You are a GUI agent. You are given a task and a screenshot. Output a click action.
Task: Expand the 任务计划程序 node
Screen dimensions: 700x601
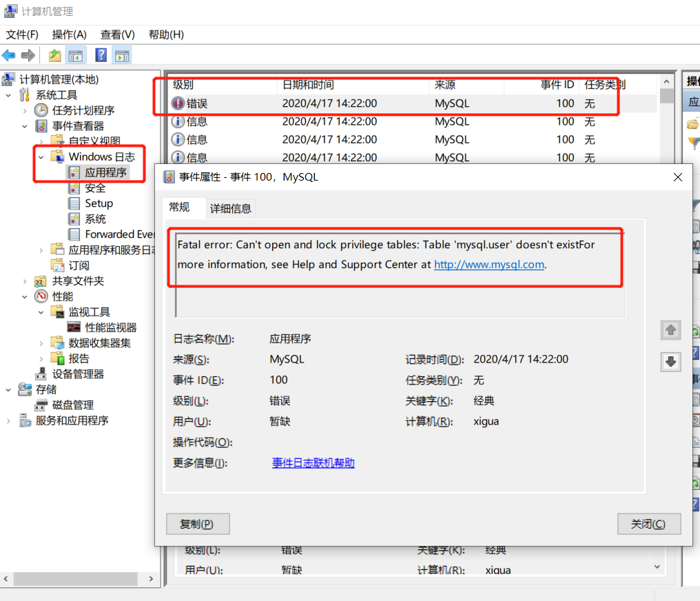pyautogui.click(x=25, y=111)
